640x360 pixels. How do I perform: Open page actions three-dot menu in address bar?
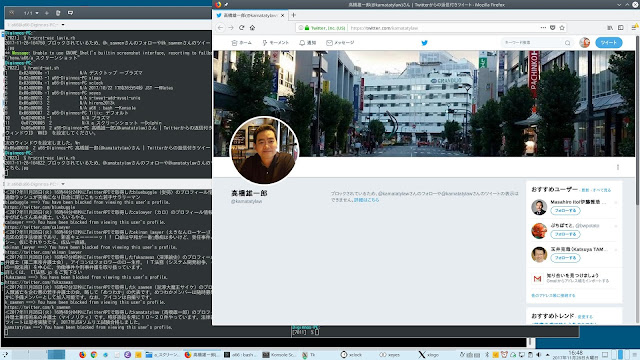543,28
